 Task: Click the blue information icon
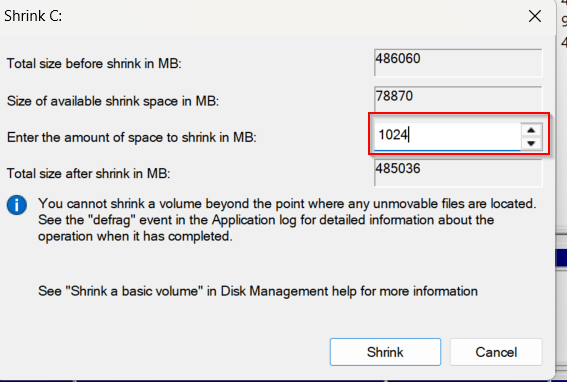17,205
